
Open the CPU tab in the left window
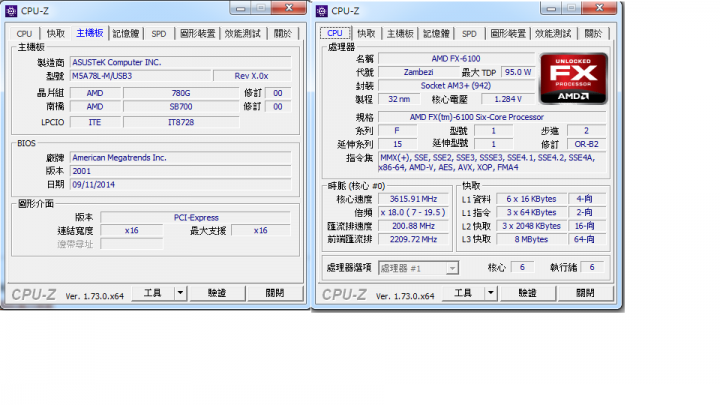point(24,34)
